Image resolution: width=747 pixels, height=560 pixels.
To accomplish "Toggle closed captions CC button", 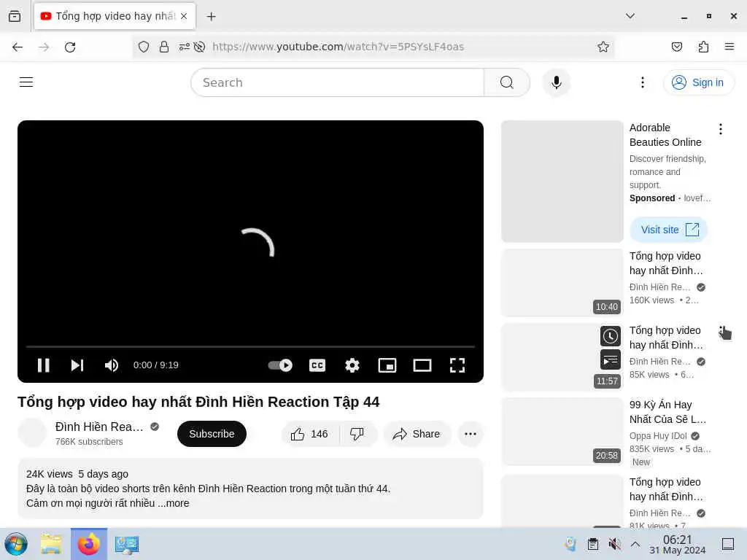I will 317,365.
